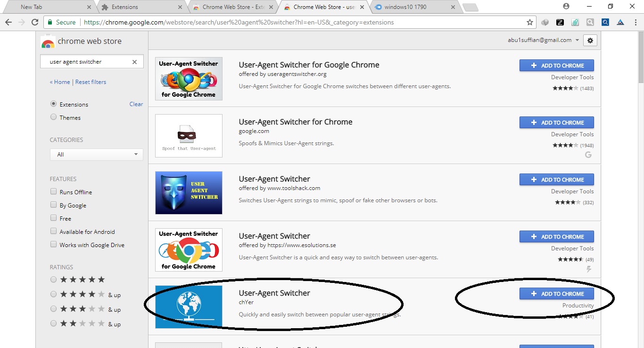644x348 pixels.
Task: Open Chrome's three-dot menu
Action: [x=635, y=22]
